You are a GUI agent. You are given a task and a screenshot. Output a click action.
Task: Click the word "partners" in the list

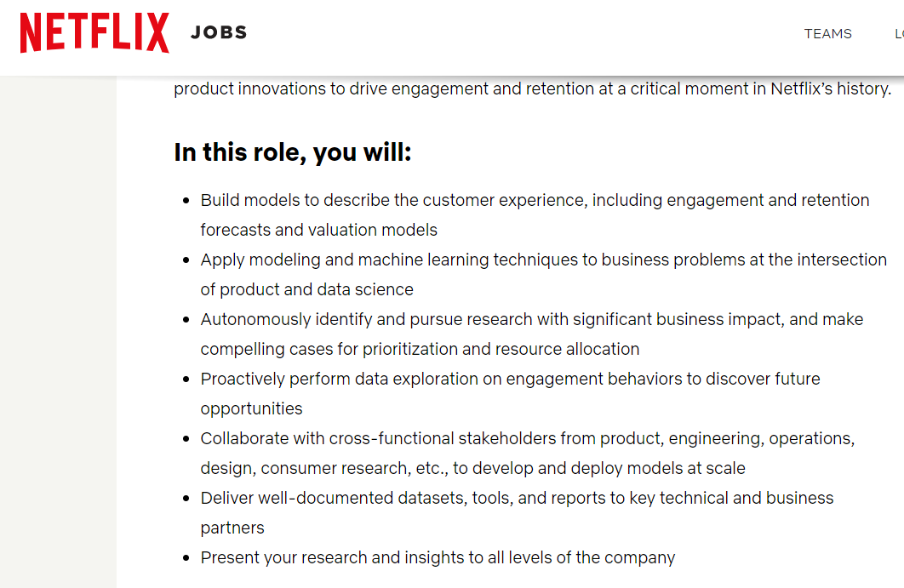click(232, 528)
